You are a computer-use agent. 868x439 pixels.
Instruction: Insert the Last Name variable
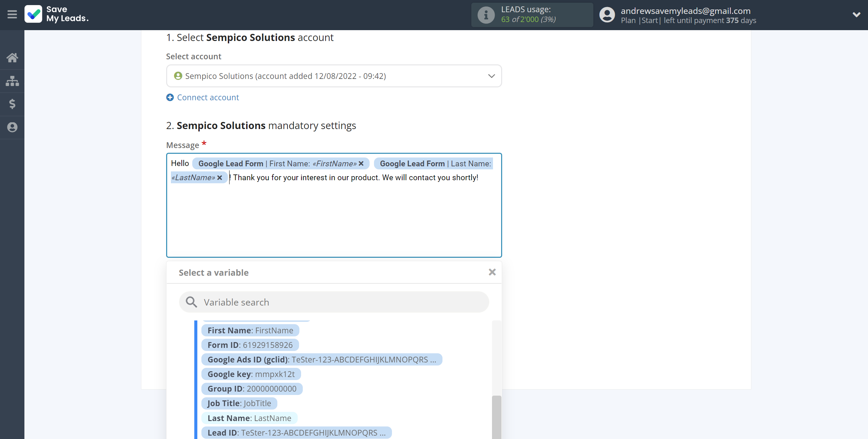249,418
